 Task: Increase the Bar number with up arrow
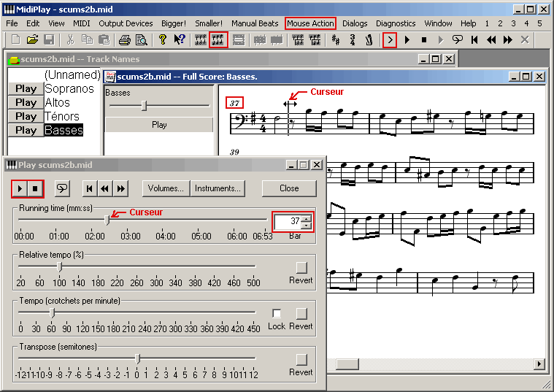click(307, 218)
